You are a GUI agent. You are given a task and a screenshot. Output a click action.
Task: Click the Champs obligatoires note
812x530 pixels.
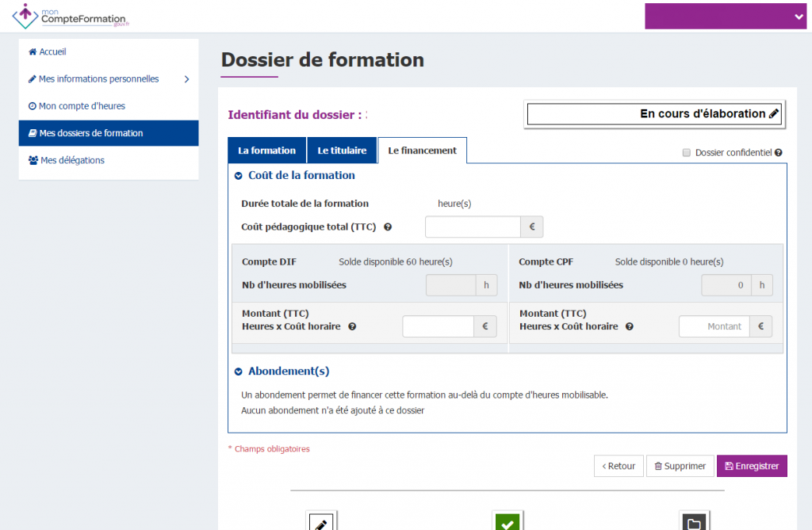click(270, 448)
